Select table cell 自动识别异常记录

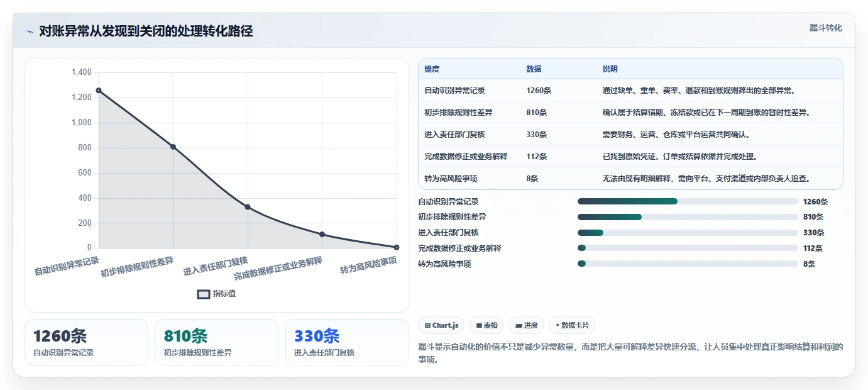(x=454, y=91)
